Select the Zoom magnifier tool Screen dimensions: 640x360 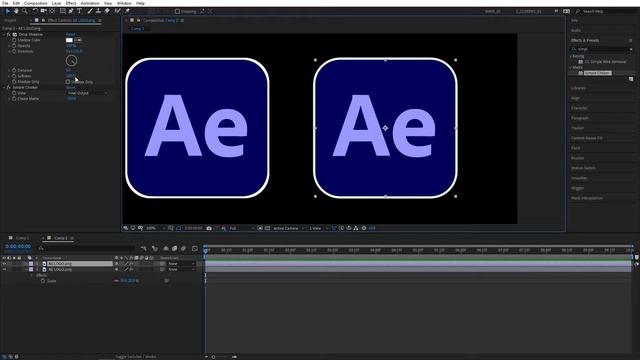(25, 11)
